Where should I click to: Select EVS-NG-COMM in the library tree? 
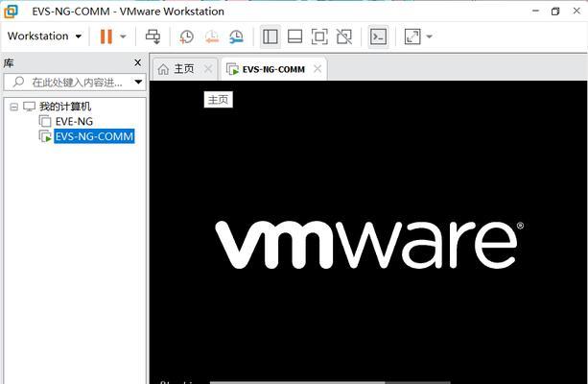tap(94, 136)
